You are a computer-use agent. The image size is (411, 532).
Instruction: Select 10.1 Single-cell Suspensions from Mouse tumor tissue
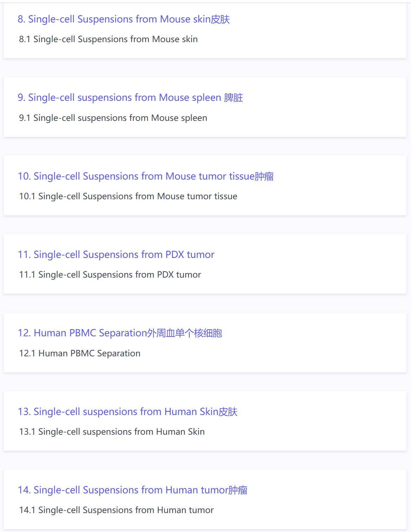coord(128,196)
